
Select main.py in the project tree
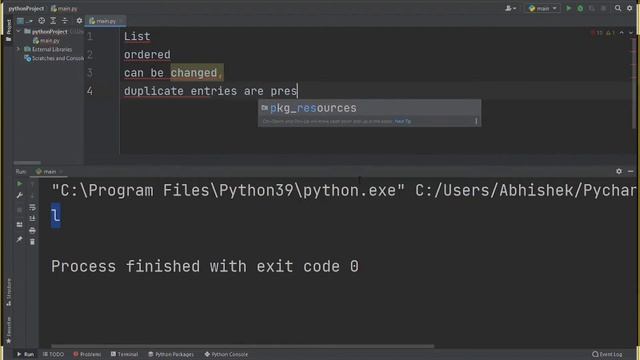[x=46, y=40]
